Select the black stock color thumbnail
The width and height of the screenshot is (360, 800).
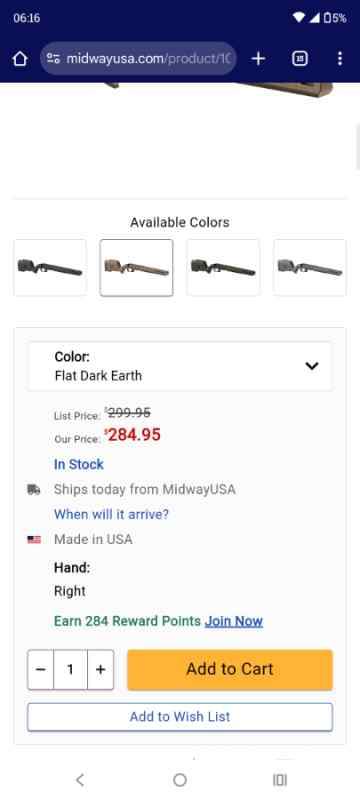[x=50, y=268]
